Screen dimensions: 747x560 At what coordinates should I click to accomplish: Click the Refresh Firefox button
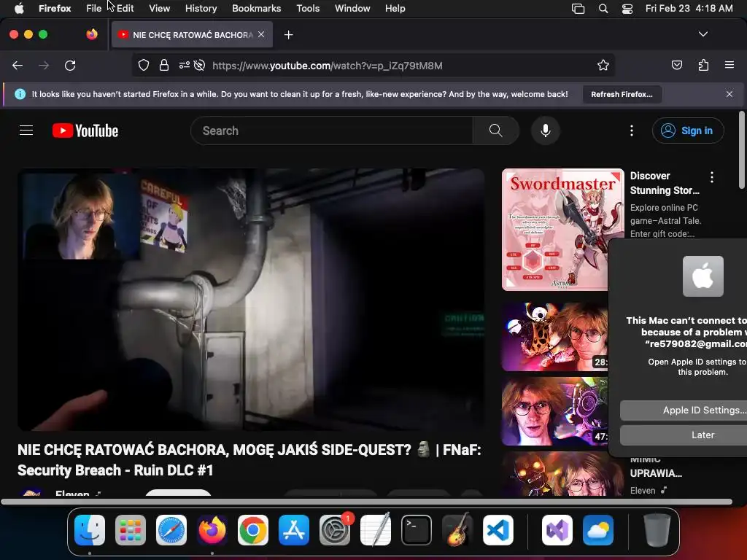pos(622,94)
